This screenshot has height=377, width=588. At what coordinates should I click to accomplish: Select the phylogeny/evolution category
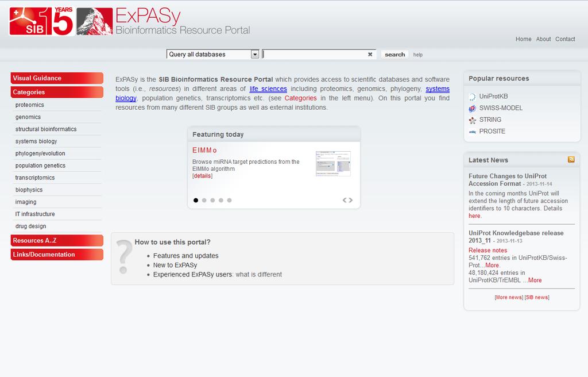40,153
